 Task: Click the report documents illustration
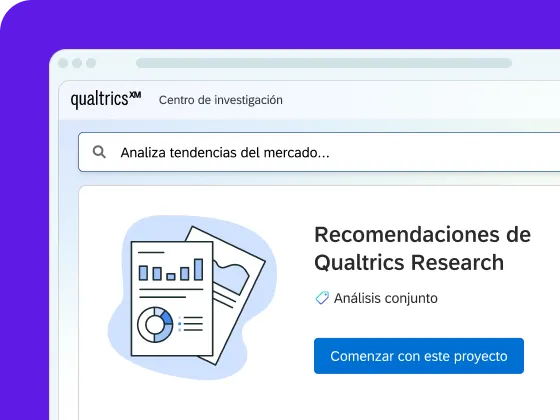192,297
